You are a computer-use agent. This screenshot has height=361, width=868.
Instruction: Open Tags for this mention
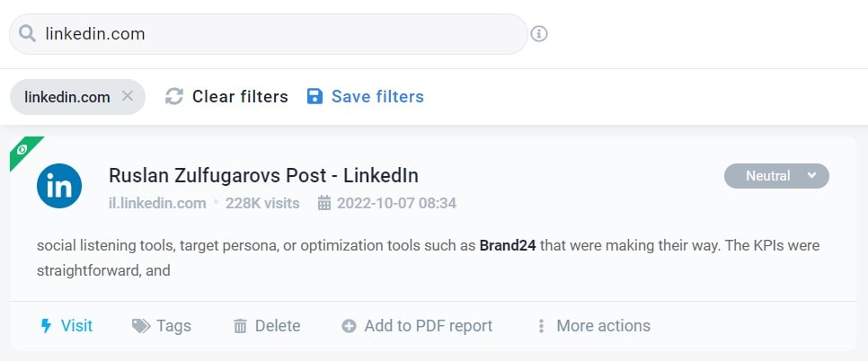click(162, 326)
